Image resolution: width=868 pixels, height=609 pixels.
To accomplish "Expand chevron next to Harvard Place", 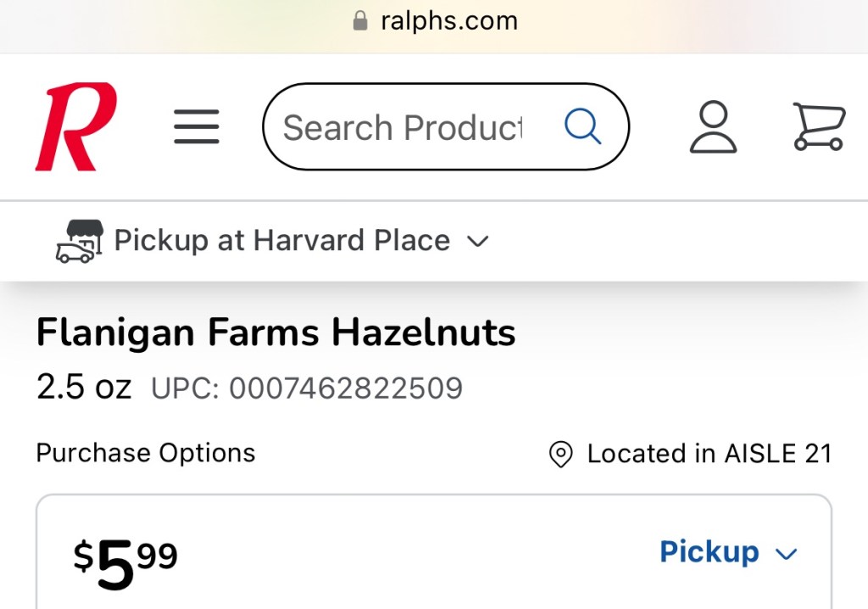I will point(478,242).
